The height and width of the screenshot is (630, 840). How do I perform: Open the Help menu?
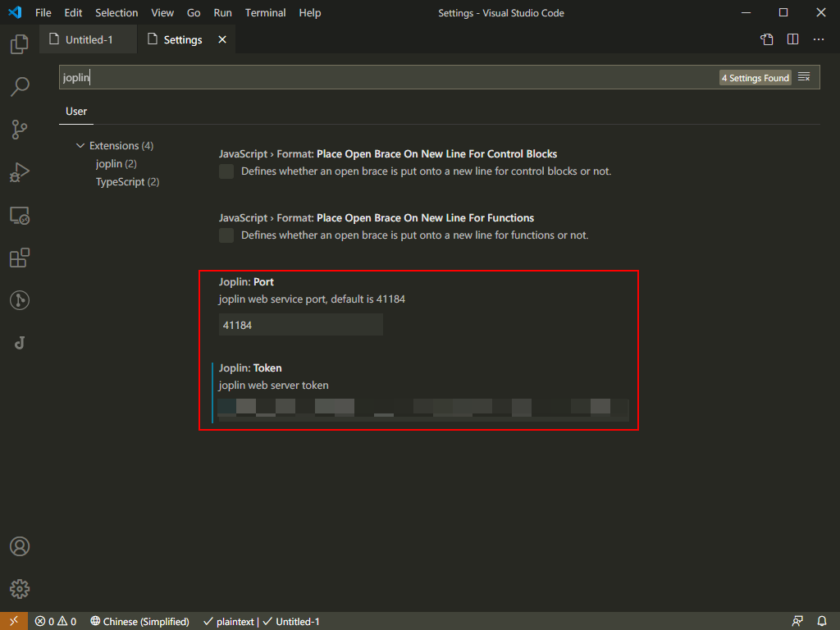(x=309, y=13)
